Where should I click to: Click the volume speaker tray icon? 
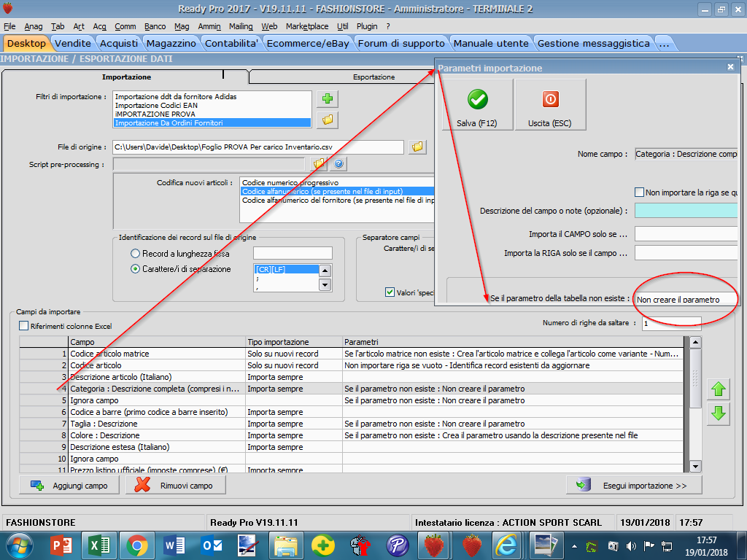coord(632,546)
